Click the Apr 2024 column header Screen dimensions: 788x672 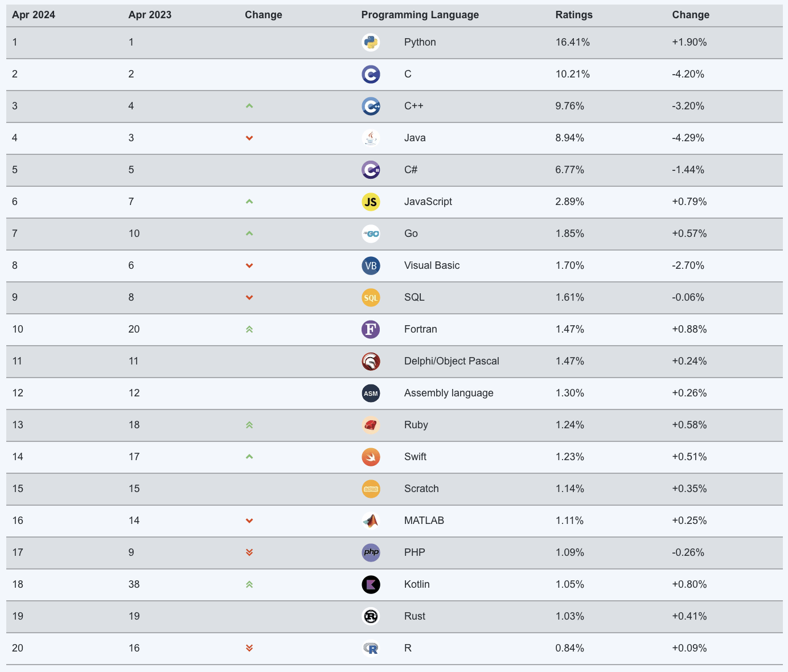click(34, 15)
